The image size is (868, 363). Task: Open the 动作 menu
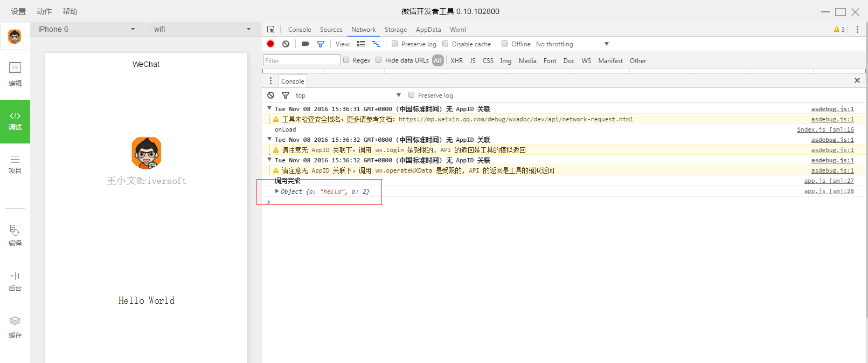pos(44,11)
